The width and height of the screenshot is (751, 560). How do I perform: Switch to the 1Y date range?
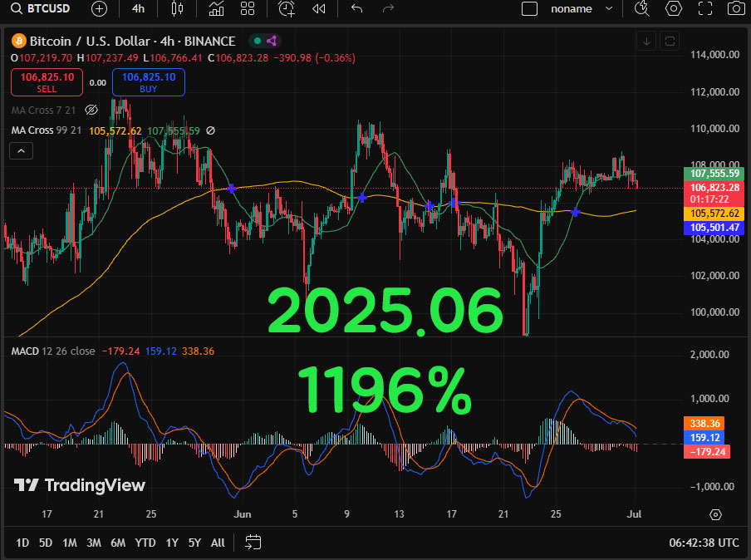click(x=172, y=543)
